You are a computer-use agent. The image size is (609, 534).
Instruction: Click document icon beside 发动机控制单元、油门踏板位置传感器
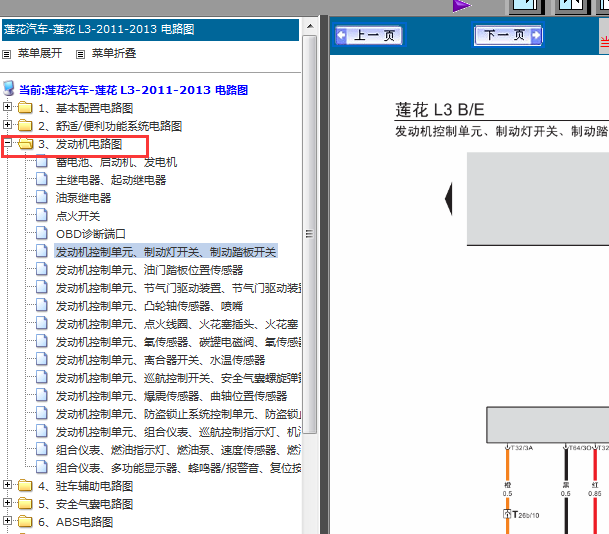[x=42, y=269]
